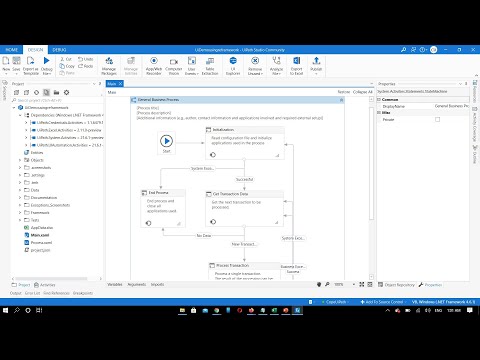Open UI Explorer

233,65
